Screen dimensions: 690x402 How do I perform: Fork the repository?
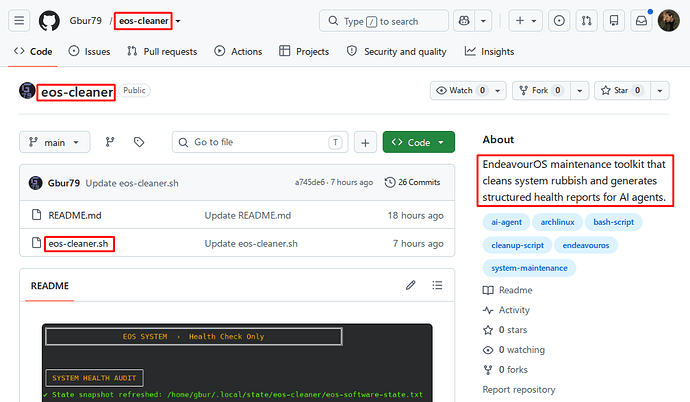coord(541,91)
